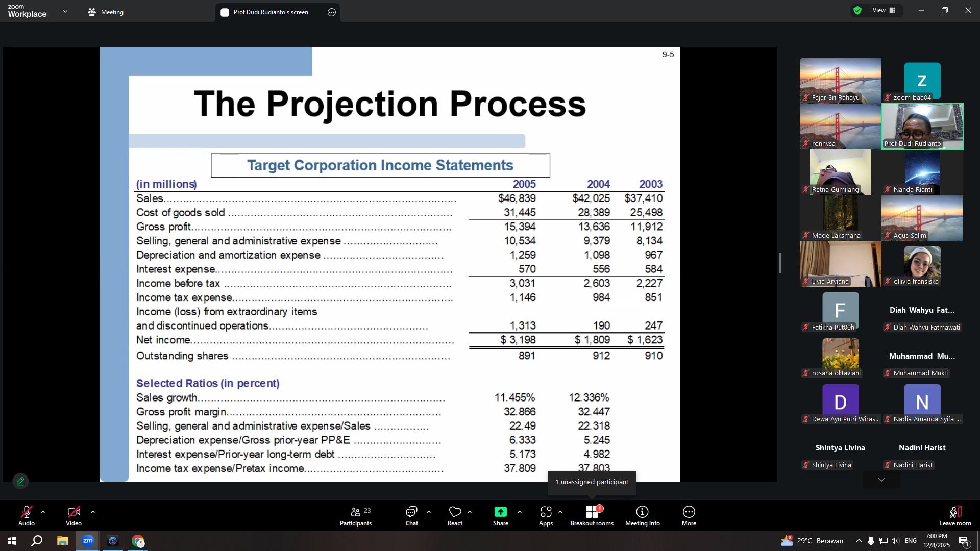Viewport: 980px width, 551px height.
Task: Click the Zoom taskbar icon
Action: pyautogui.click(x=88, y=541)
